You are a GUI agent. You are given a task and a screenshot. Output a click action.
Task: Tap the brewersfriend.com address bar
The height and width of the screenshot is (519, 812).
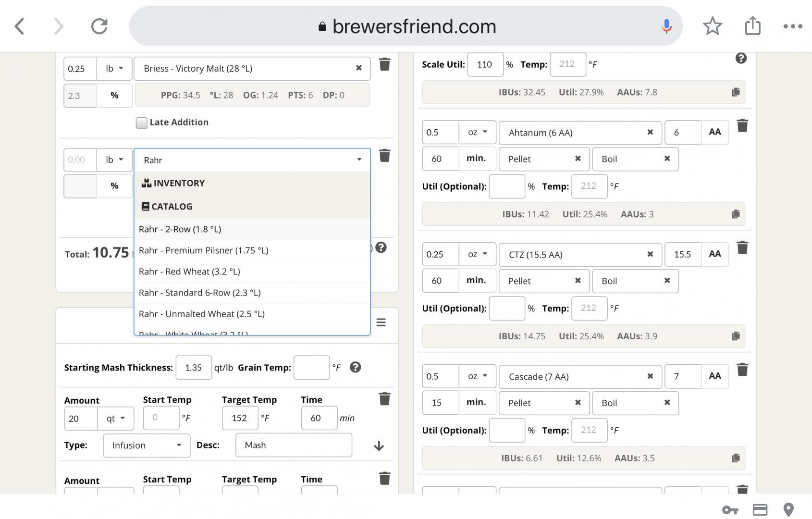[406, 26]
